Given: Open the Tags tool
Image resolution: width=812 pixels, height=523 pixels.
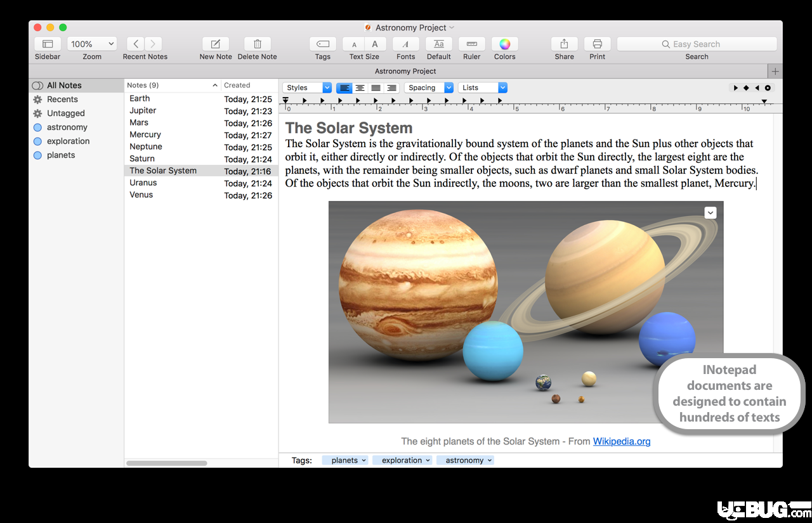Looking at the screenshot, I should (x=323, y=44).
